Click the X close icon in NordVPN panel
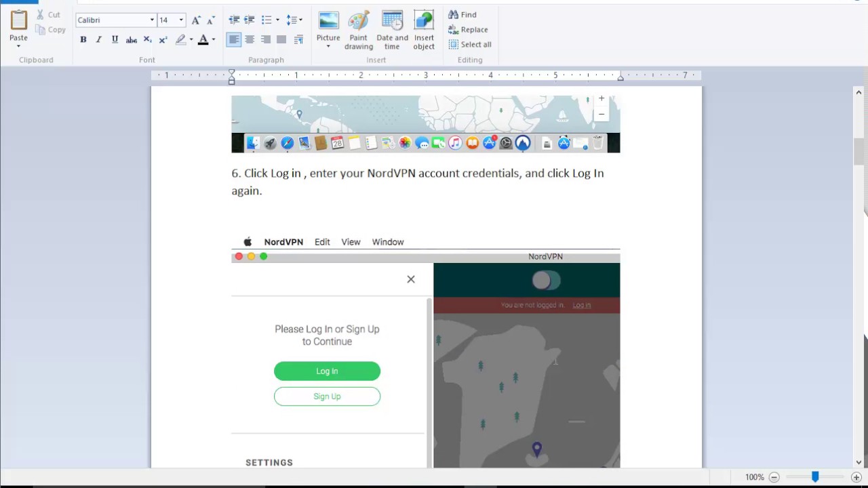 coord(411,279)
